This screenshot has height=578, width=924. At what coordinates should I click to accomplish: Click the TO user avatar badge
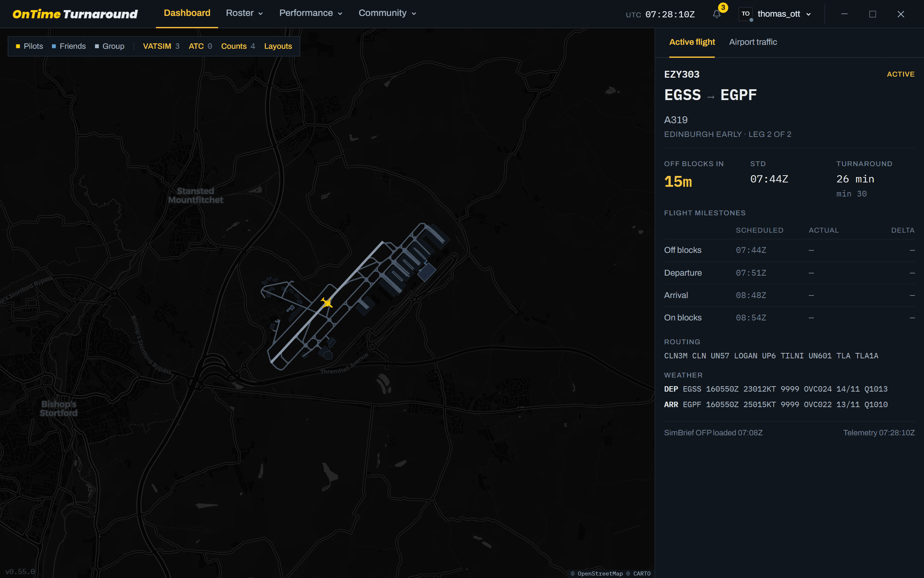pyautogui.click(x=745, y=14)
